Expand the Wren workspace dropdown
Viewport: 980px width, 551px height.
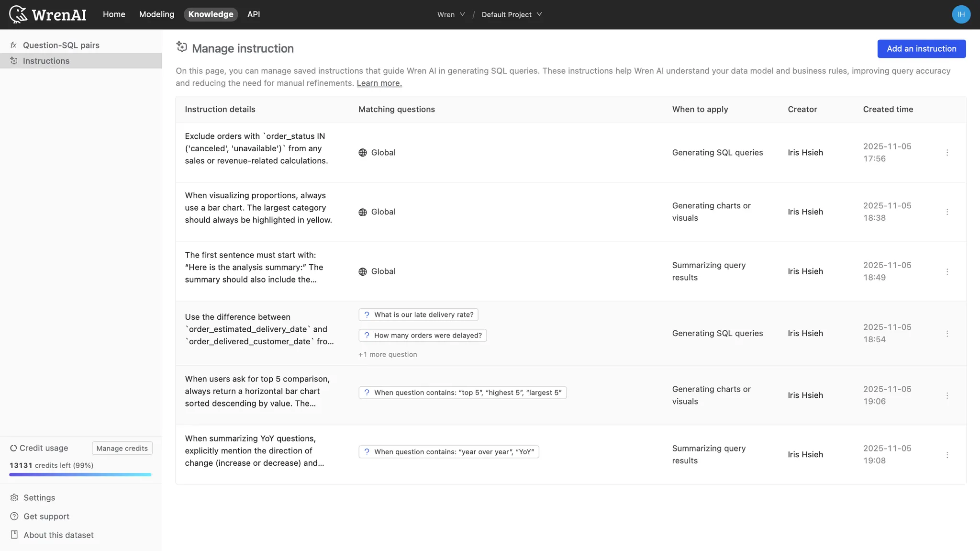point(451,14)
